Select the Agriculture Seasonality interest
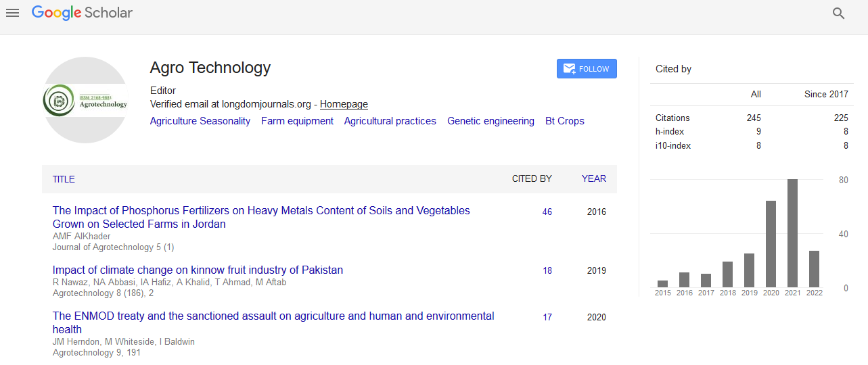This screenshot has width=868, height=365. pos(200,121)
